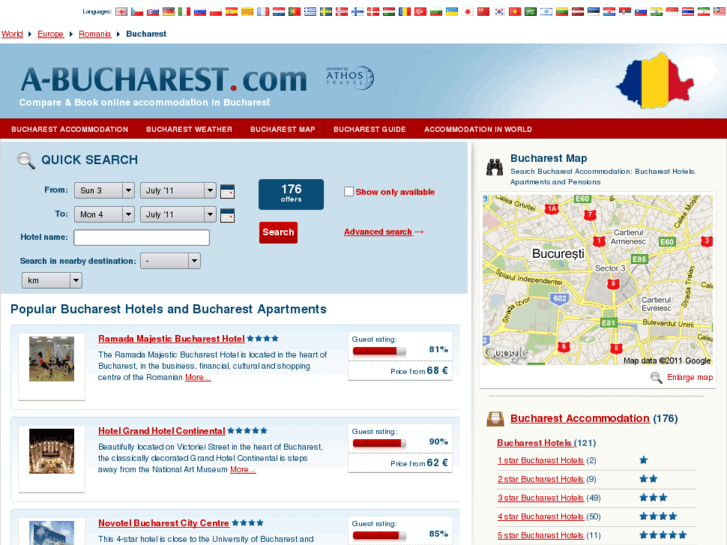Screen dimensions: 727x545
Task: Open 4 star Bucharest Hotels link
Action: tap(540, 517)
